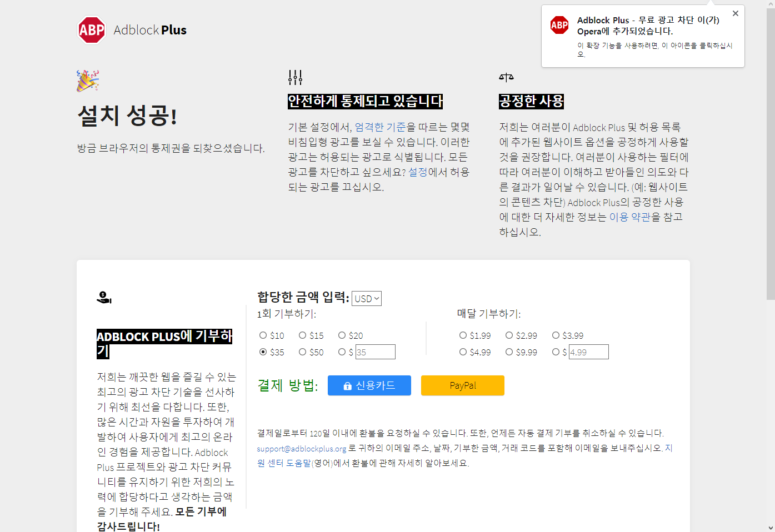Click the 안전하게 통제되고 있습니다 heading

pyautogui.click(x=366, y=101)
